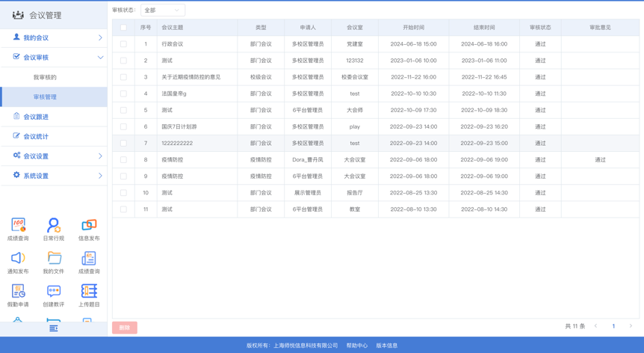Open the 上传题目 notebook icon

89,291
